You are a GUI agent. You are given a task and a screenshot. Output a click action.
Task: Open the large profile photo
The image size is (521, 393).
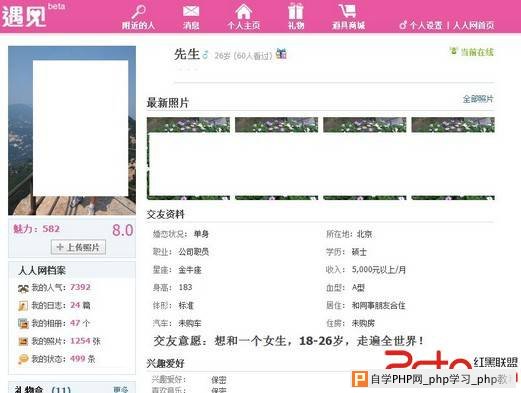tap(72, 130)
